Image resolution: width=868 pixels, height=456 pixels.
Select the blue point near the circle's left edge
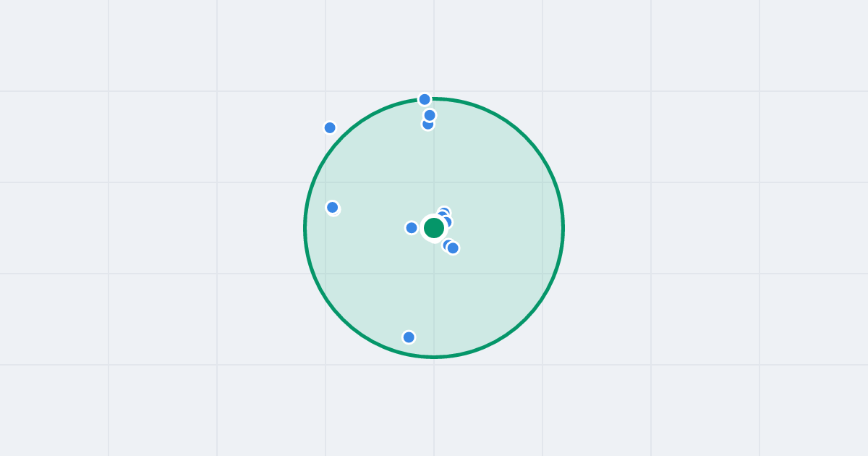click(333, 208)
